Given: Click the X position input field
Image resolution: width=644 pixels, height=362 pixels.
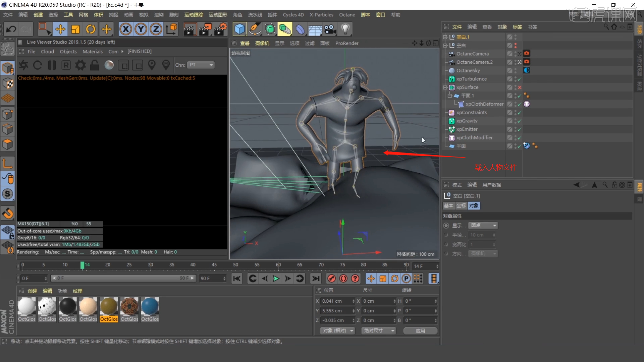Looking at the screenshot, I should click(337, 301).
